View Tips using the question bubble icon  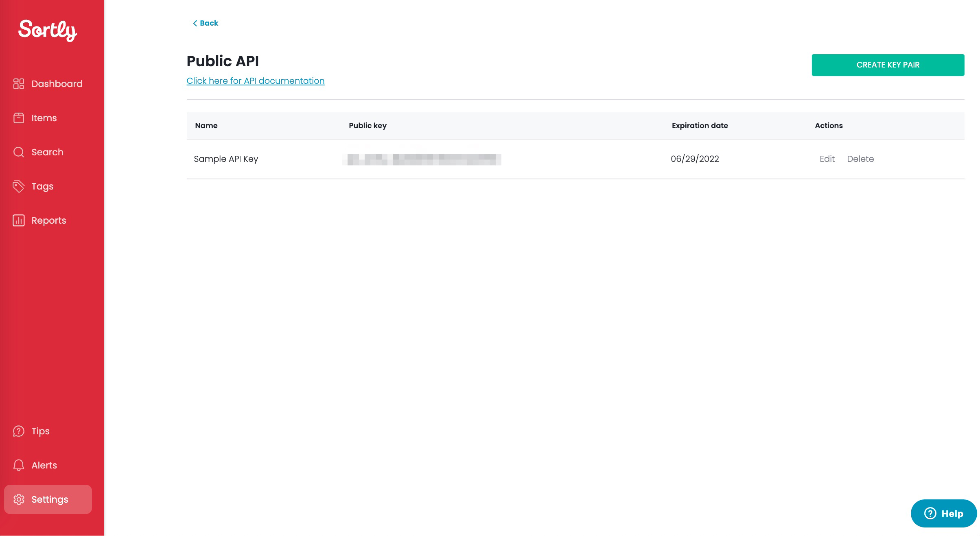[19, 431]
